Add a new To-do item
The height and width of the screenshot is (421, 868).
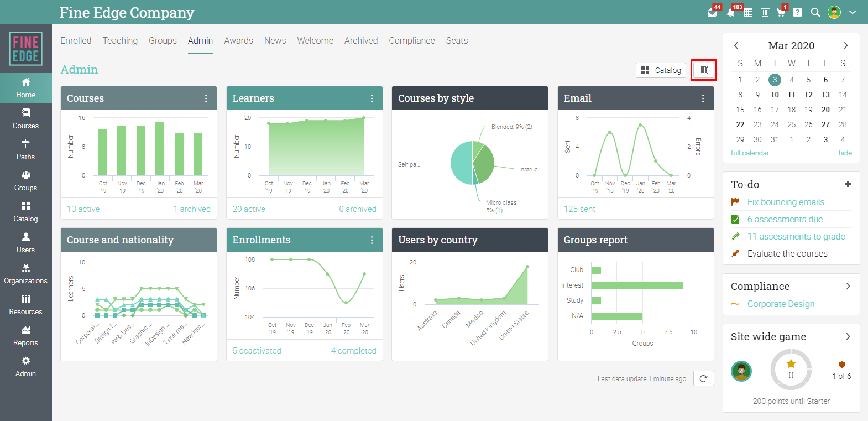[x=848, y=184]
